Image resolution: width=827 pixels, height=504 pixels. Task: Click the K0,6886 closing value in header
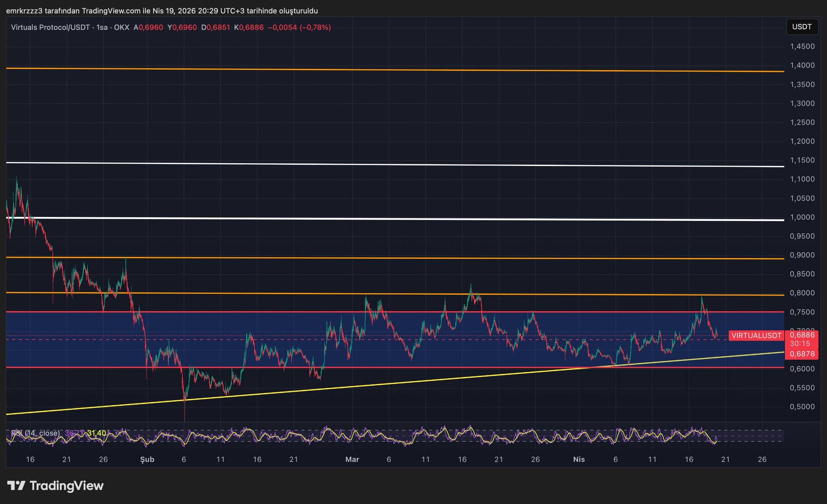(x=249, y=27)
